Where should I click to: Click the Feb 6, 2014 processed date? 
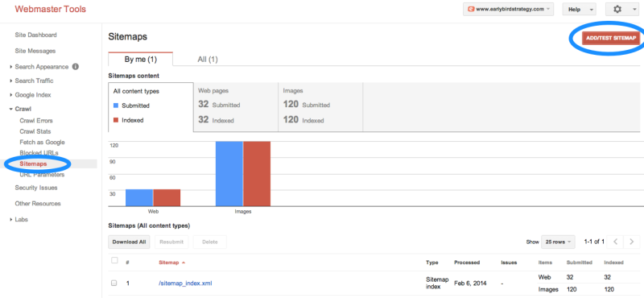[x=470, y=284]
